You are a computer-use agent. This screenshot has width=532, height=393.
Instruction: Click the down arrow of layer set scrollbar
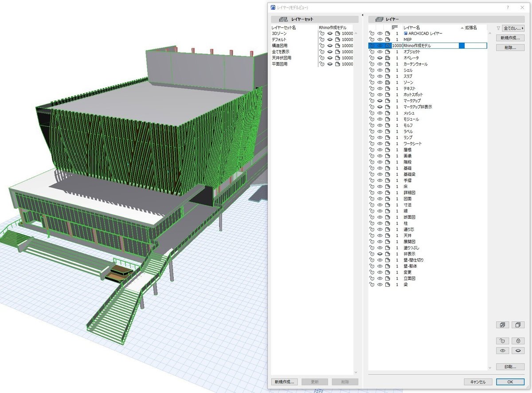(356, 372)
